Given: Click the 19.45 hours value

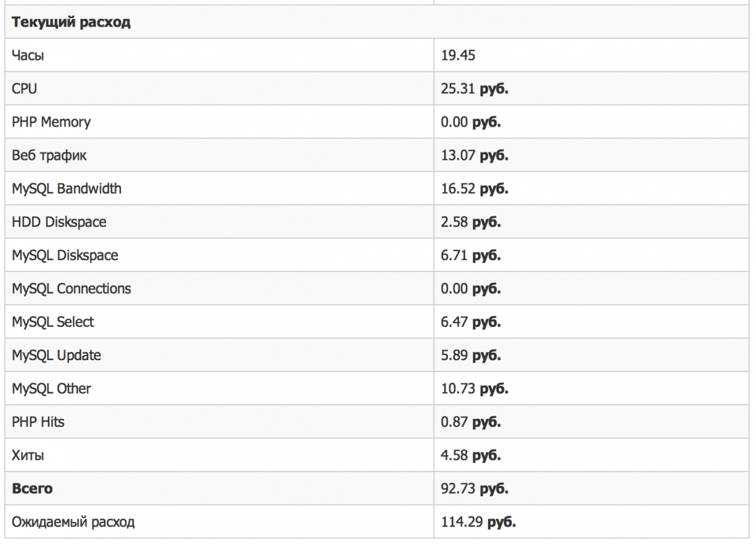Looking at the screenshot, I should tap(458, 55).
